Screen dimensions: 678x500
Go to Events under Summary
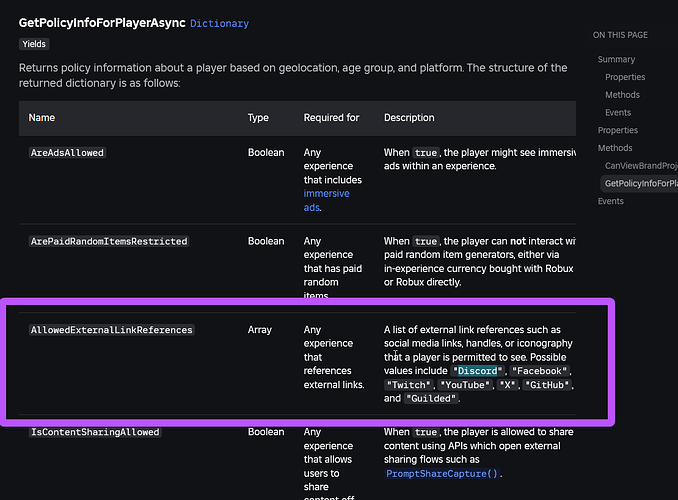tap(618, 112)
